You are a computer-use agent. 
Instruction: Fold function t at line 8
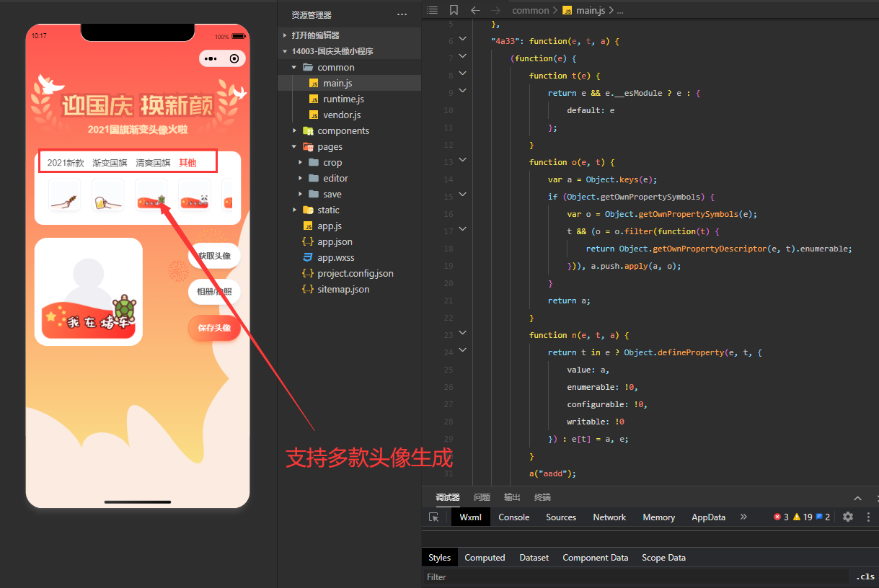[x=463, y=73]
